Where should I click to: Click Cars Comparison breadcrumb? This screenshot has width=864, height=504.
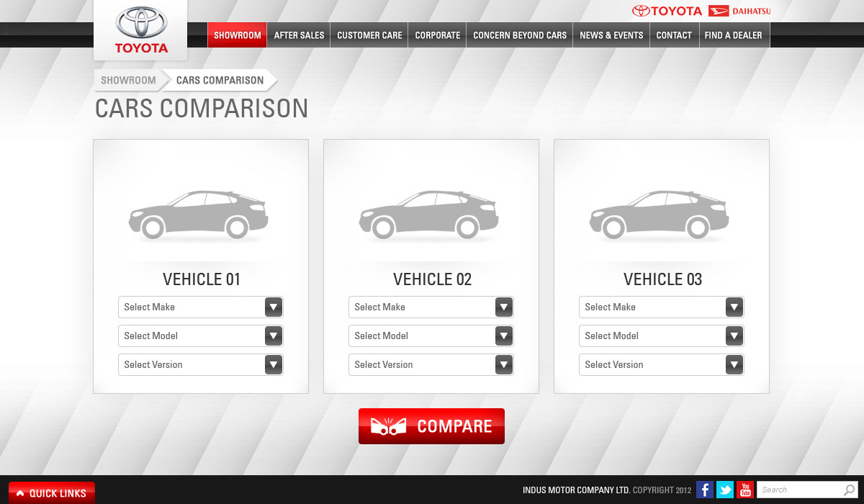pos(220,81)
